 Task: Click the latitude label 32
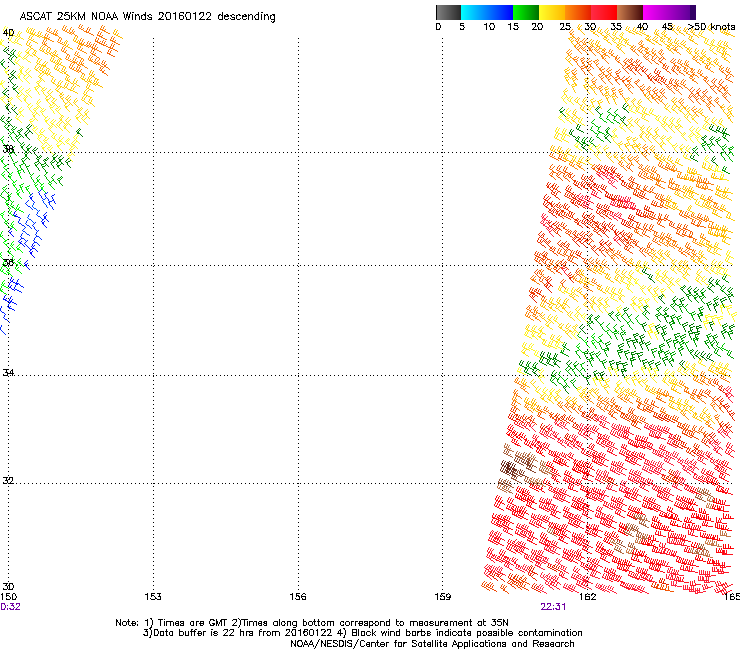(8, 481)
